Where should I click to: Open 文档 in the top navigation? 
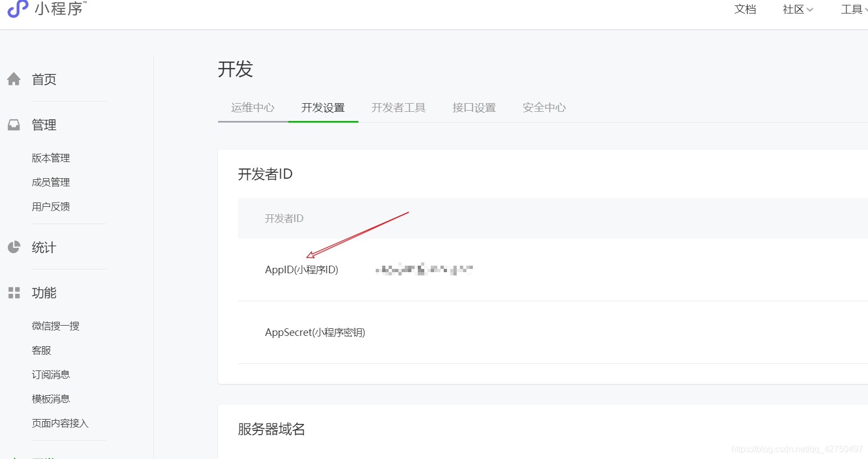745,9
